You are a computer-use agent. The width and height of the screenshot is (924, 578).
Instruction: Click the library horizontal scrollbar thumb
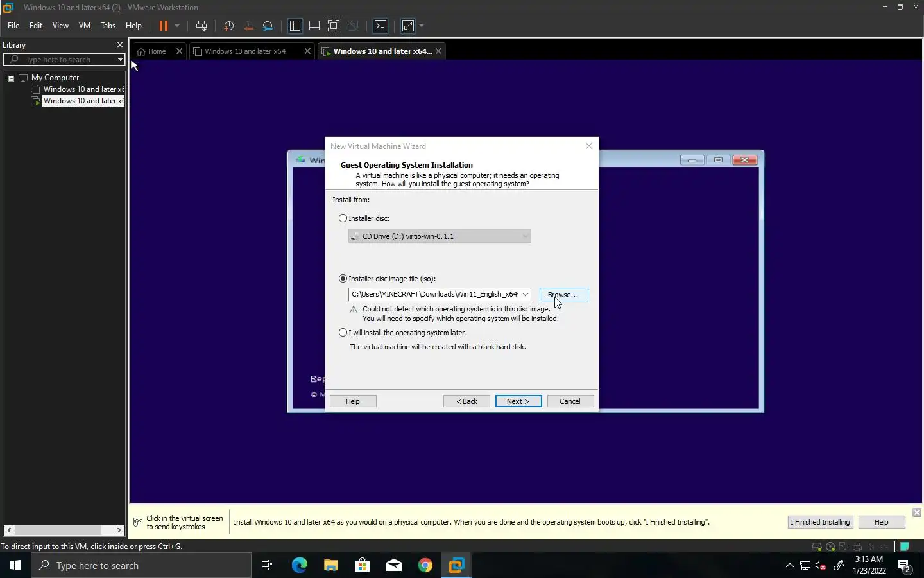pyautogui.click(x=58, y=530)
